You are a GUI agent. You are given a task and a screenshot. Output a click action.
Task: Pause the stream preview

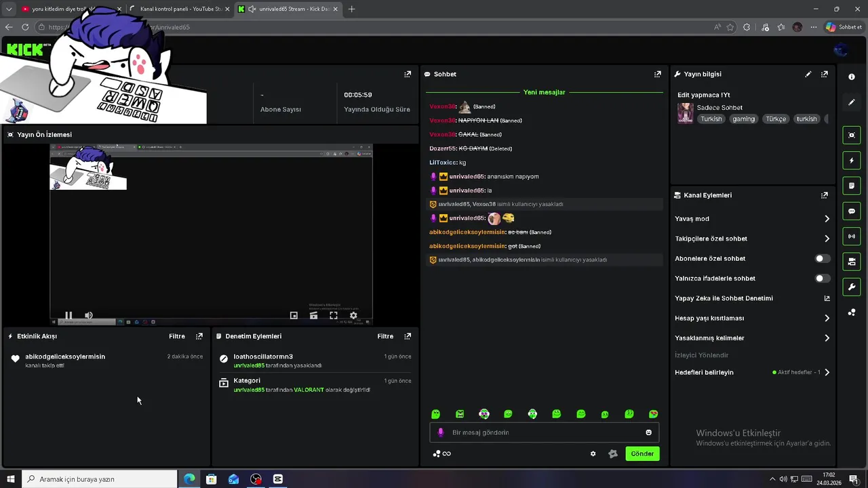[68, 315]
